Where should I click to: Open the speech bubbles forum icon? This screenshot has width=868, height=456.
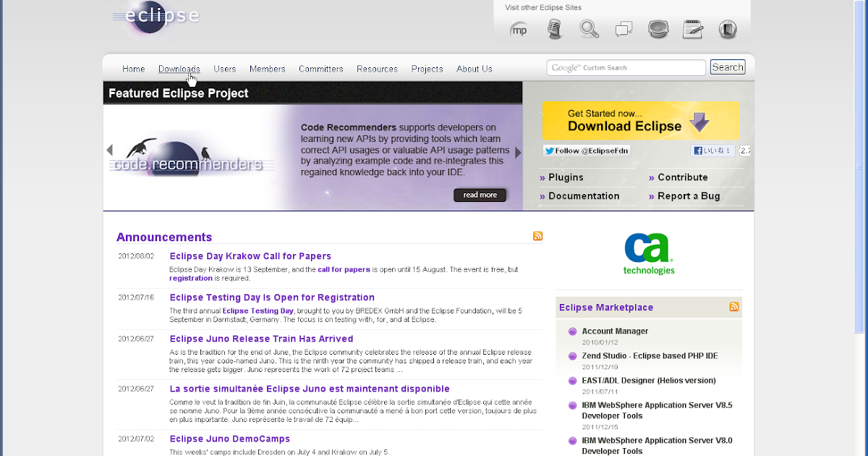pos(624,30)
